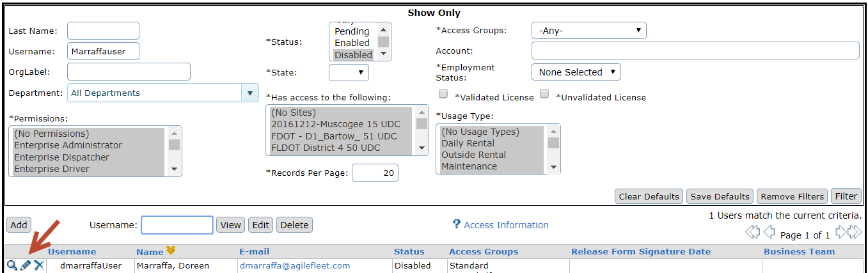This screenshot has width=868, height=273.
Task: Sort by the Status column header
Action: (x=409, y=251)
